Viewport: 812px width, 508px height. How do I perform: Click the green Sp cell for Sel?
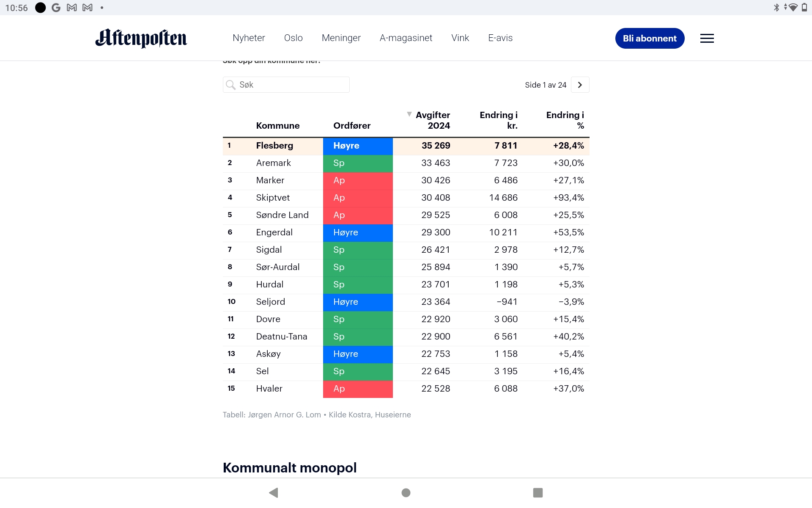coord(358,372)
